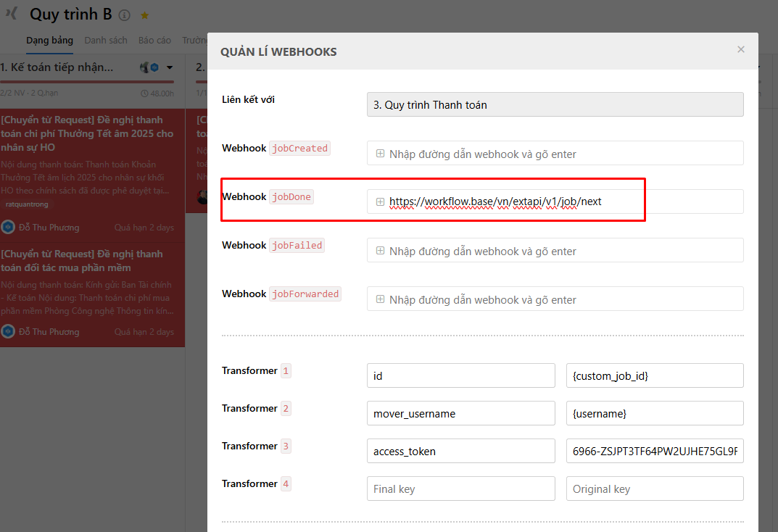Click the jobFailed tag label
Screen dimensions: 778x532
coord(297,246)
